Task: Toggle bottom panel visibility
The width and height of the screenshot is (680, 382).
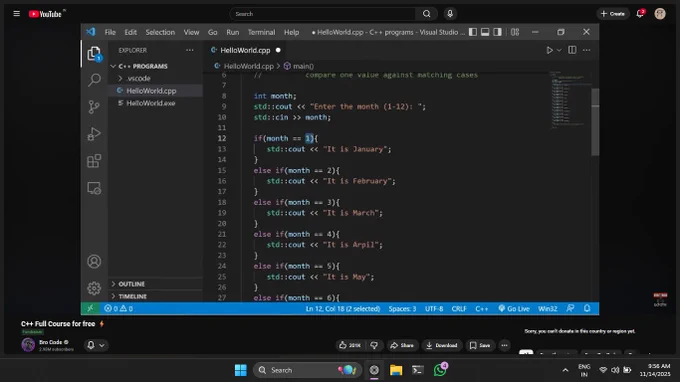Action: coord(485,32)
